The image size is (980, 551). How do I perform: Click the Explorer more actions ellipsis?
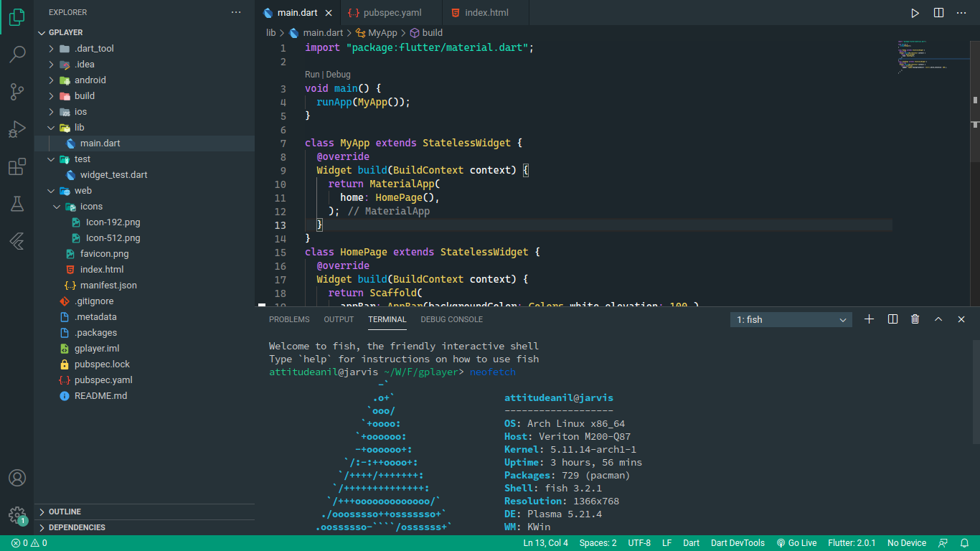click(236, 12)
